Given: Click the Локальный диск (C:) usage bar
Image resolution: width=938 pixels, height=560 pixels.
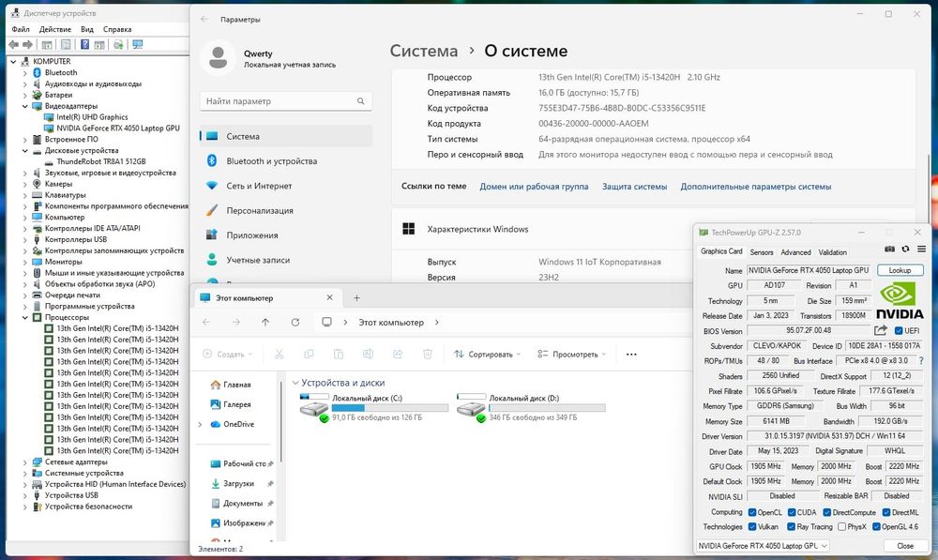Looking at the screenshot, I should (390, 408).
